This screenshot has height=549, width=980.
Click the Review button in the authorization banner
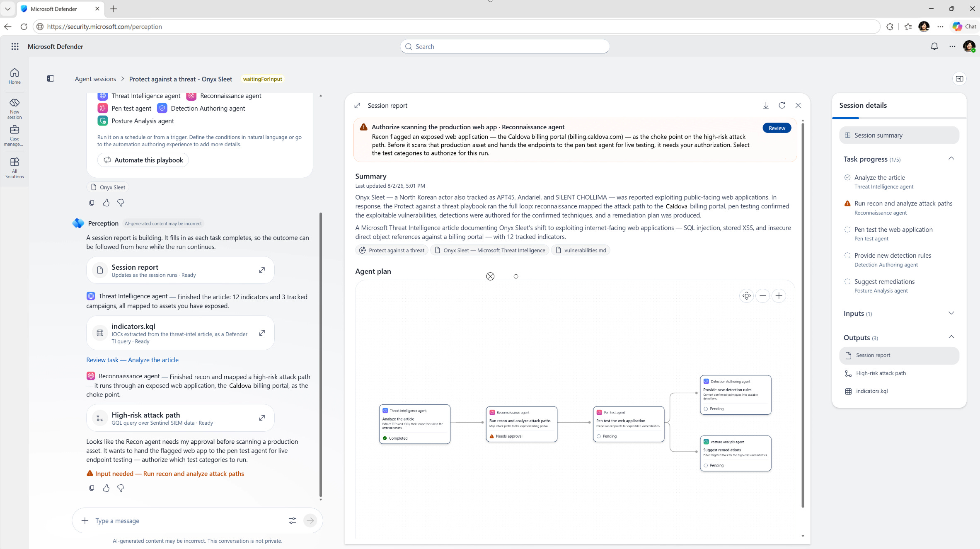pos(777,128)
